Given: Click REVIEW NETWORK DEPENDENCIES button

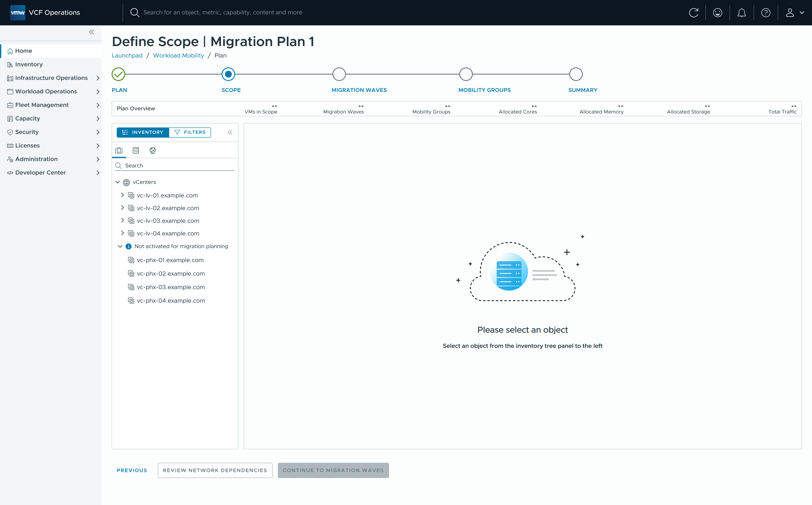Looking at the screenshot, I should coord(215,470).
